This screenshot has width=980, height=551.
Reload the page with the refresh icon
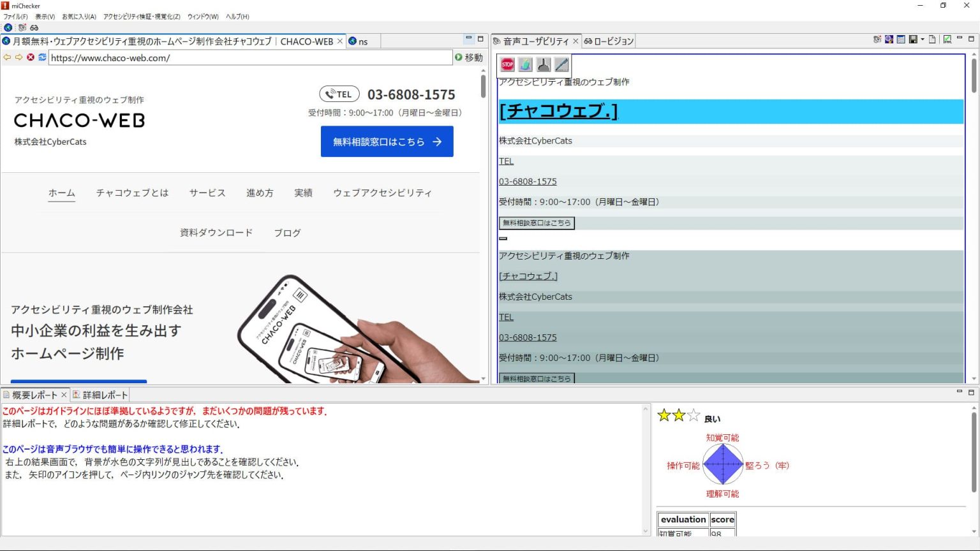point(41,57)
